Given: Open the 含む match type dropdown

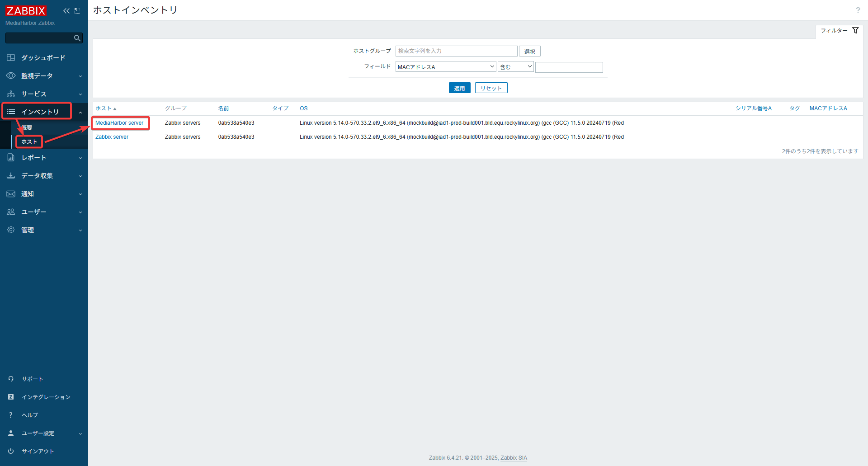Looking at the screenshot, I should [x=515, y=67].
